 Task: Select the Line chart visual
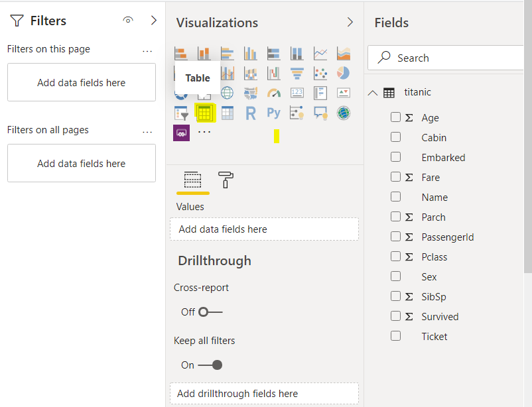point(320,53)
